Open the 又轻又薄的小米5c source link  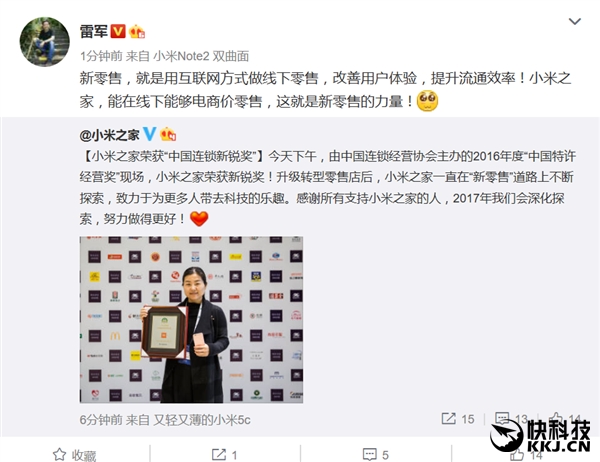pos(202,420)
